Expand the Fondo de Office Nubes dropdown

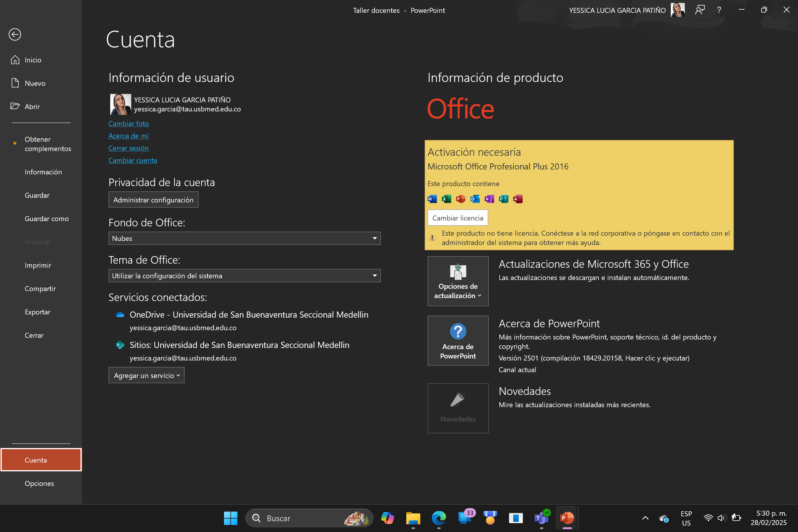(244, 238)
